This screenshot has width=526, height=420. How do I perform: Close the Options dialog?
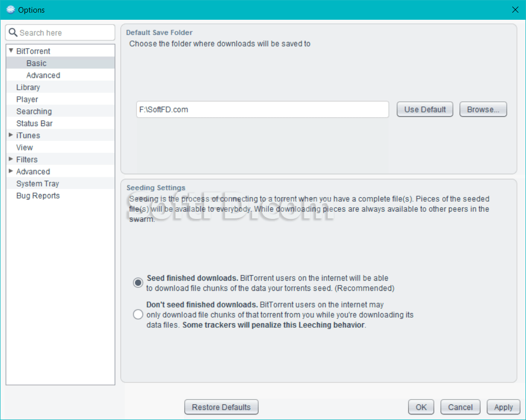click(515, 10)
